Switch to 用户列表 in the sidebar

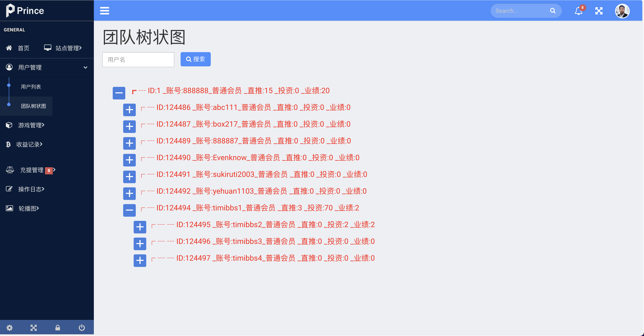click(x=31, y=86)
